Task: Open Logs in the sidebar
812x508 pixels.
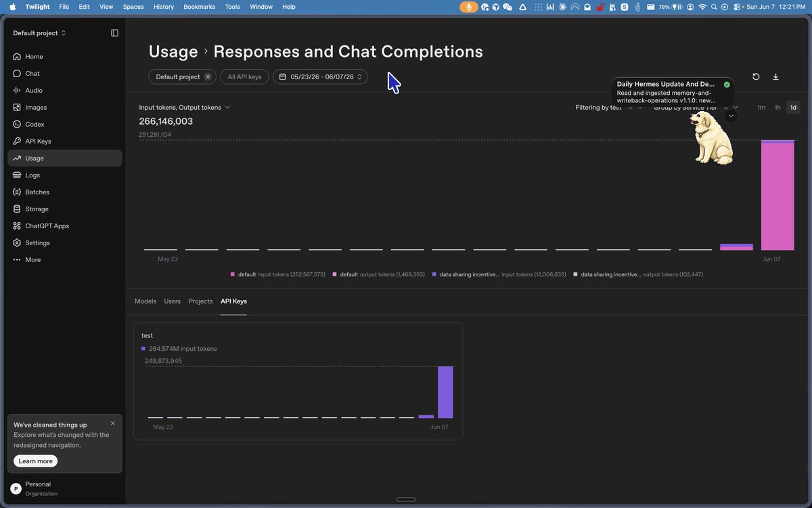Action: (x=64, y=175)
